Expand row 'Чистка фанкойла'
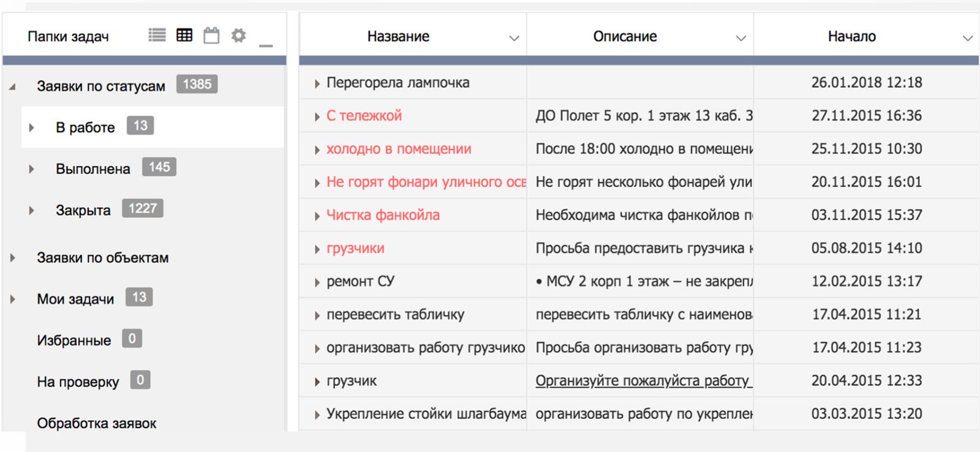Screen dimensions: 980x452 (x=317, y=216)
